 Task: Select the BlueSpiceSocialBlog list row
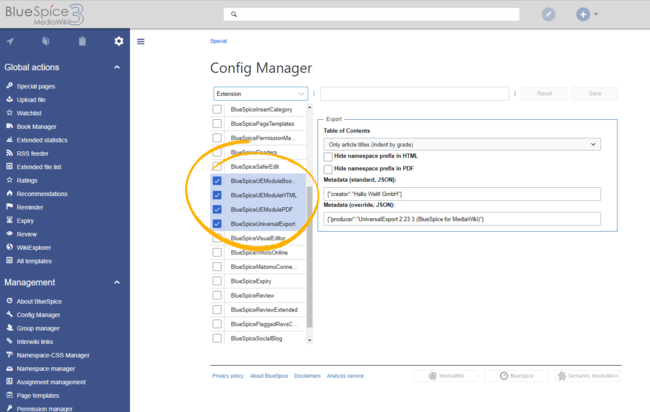(259, 338)
